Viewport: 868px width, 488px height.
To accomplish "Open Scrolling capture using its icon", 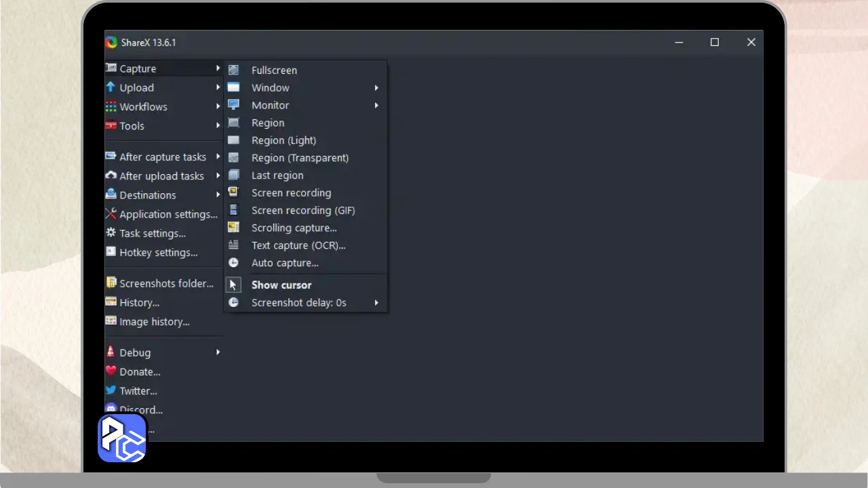I will pyautogui.click(x=233, y=228).
